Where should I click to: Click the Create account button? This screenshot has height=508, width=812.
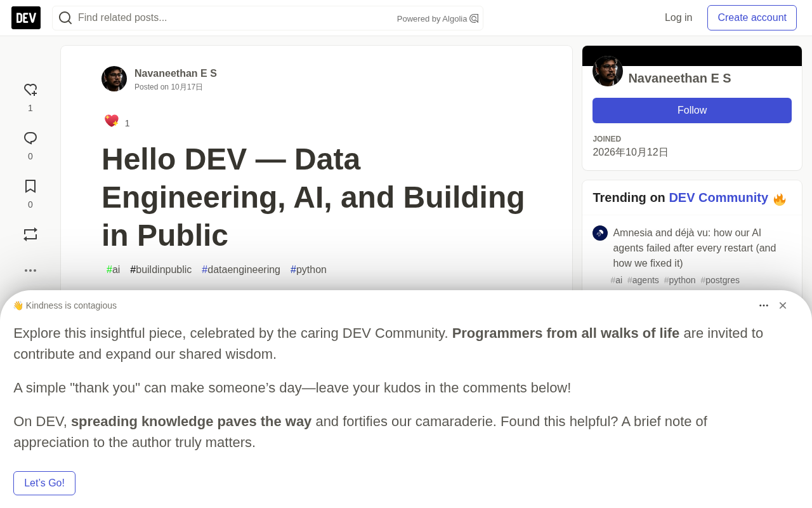(x=752, y=18)
